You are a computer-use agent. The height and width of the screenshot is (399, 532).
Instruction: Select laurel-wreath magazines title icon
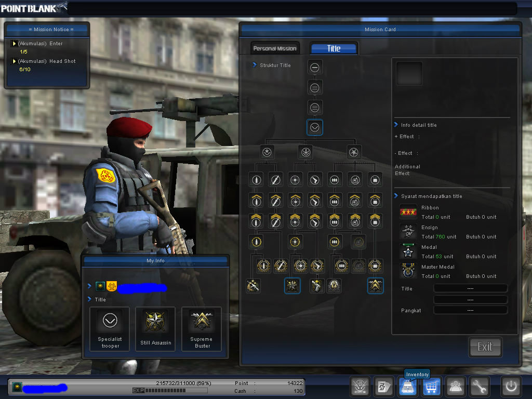tap(341, 266)
